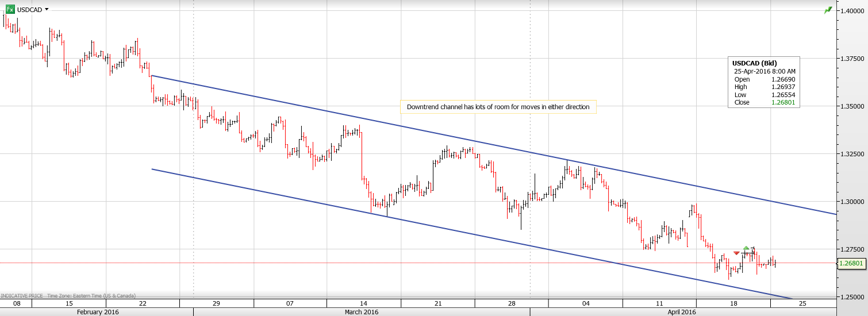Click the date label 14 on time axis

coord(364,303)
